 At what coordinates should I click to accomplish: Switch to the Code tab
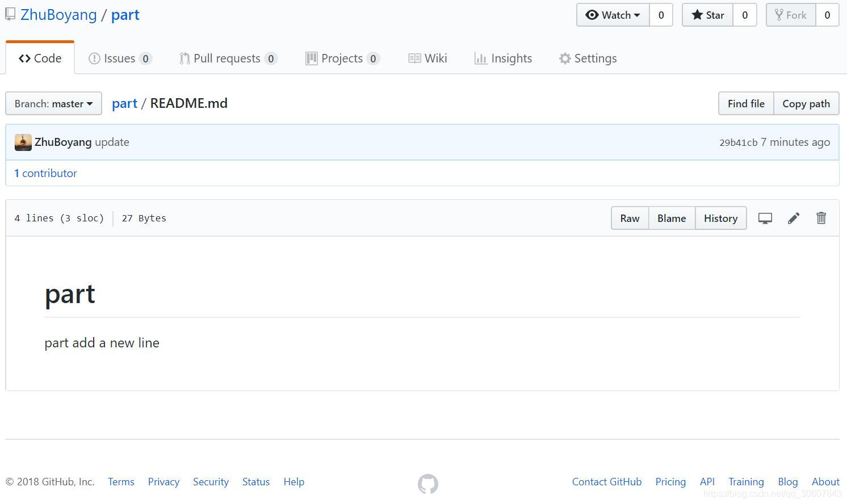(40, 58)
